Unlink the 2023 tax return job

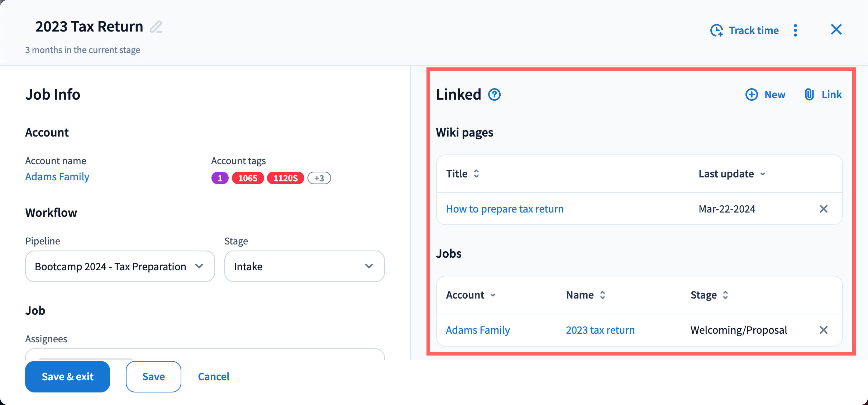pyautogui.click(x=824, y=330)
